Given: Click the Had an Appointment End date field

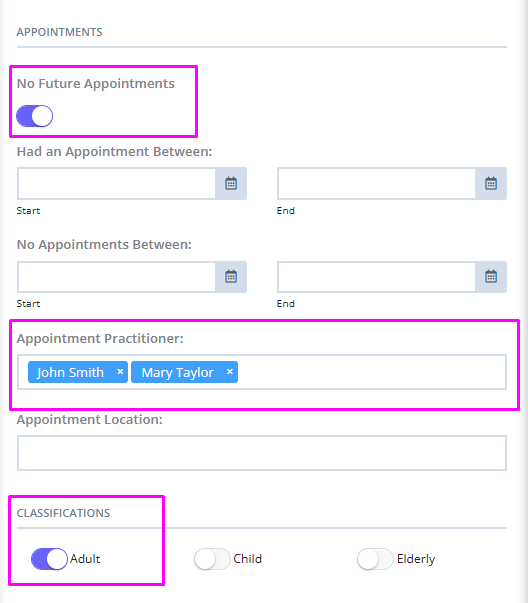Looking at the screenshot, I should coord(376,183).
